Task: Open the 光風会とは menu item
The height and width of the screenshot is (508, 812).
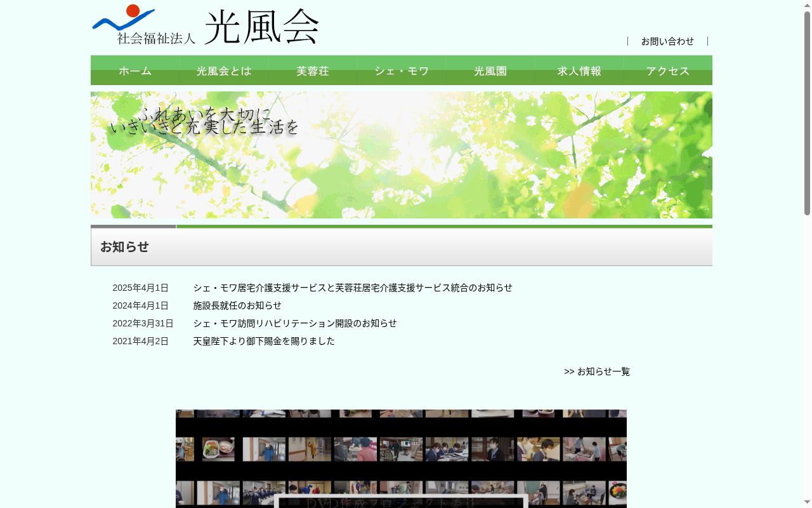Action: tap(224, 70)
